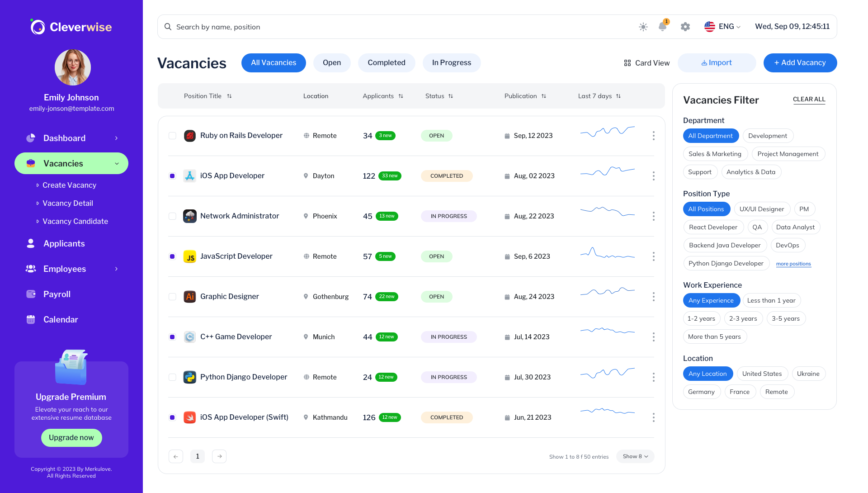Switch to Card View using grid icon
This screenshot has height=493, width=868.
point(627,63)
